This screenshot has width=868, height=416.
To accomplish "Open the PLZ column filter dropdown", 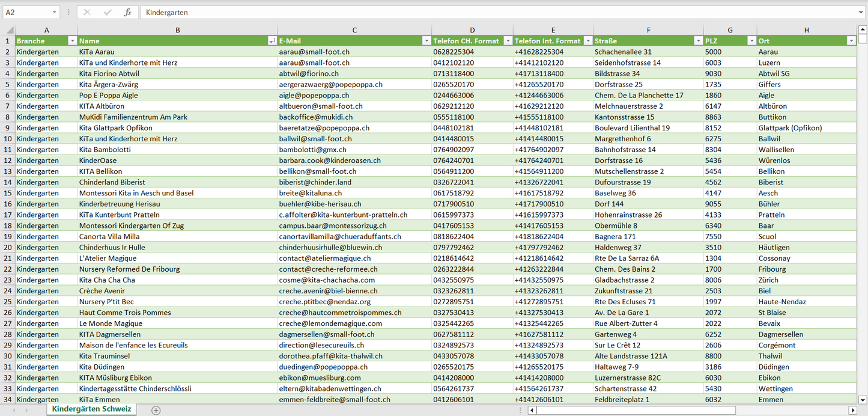I will tap(751, 41).
